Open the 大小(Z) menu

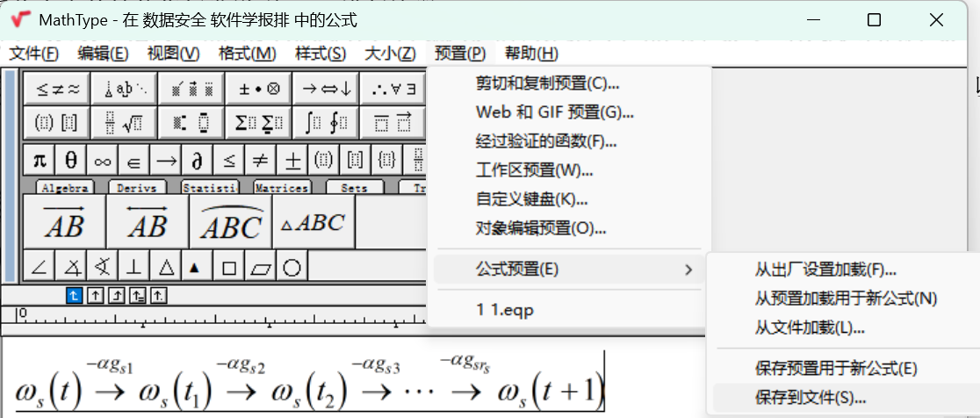[389, 54]
